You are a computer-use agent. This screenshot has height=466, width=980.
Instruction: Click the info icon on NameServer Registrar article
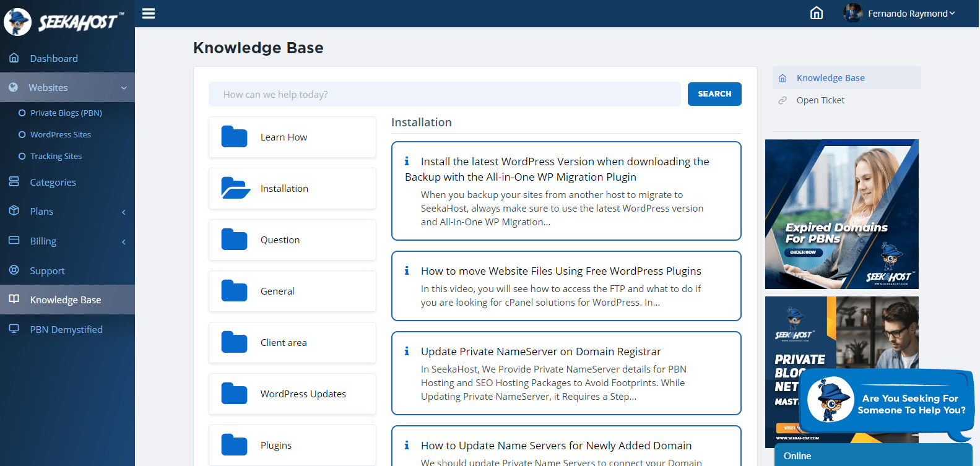407,352
